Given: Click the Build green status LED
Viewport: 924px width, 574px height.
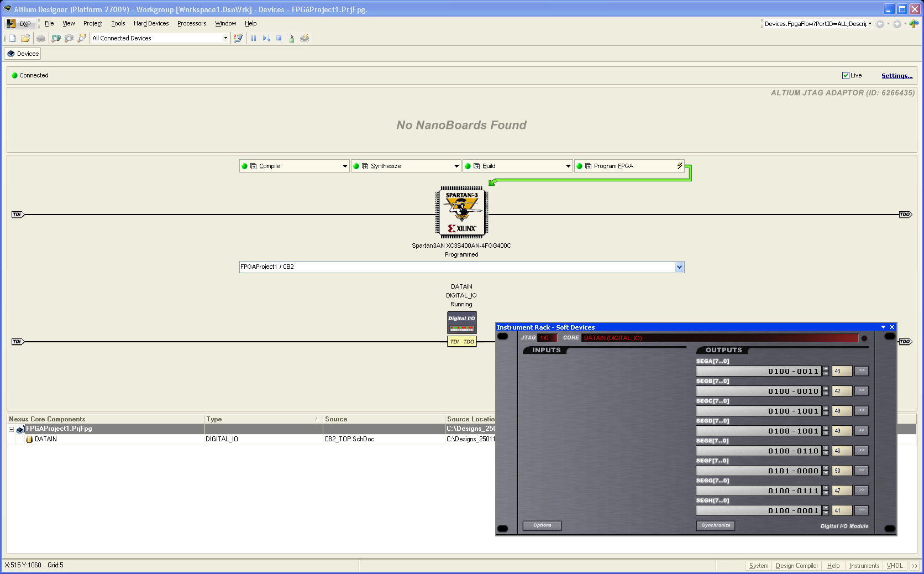Looking at the screenshot, I should (468, 166).
